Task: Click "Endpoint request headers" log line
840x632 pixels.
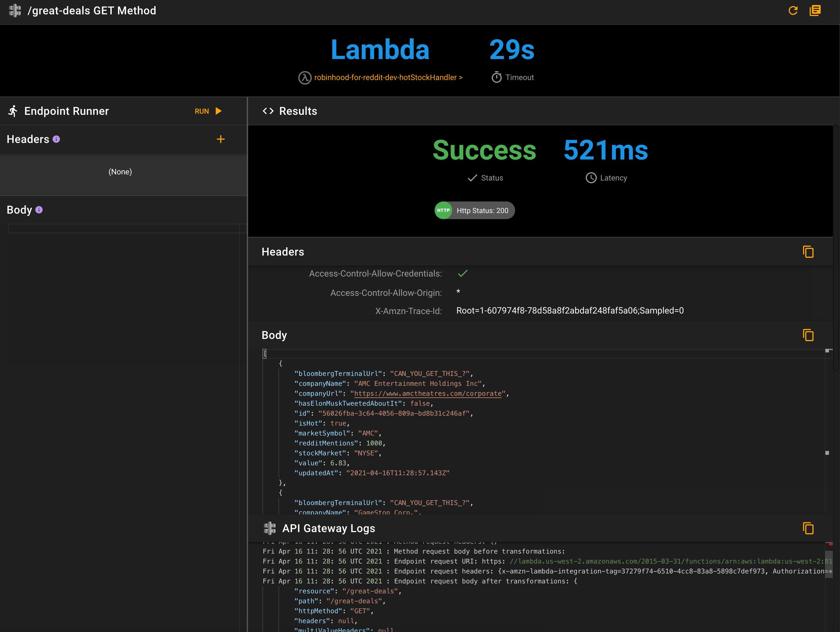Action: coord(547,571)
